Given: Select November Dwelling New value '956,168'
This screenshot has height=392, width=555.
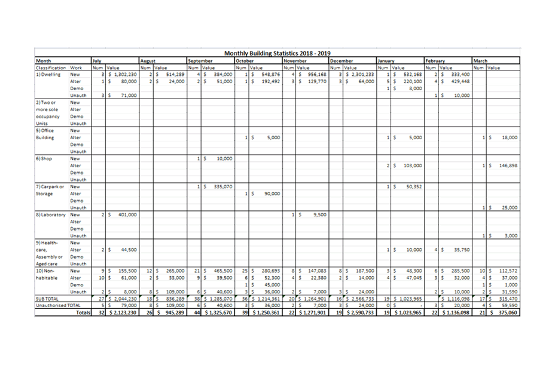Looking at the screenshot, I should coord(317,75).
